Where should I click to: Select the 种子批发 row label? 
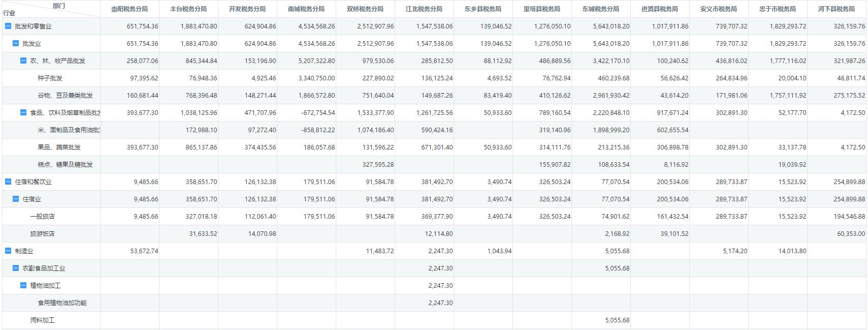click(x=50, y=78)
